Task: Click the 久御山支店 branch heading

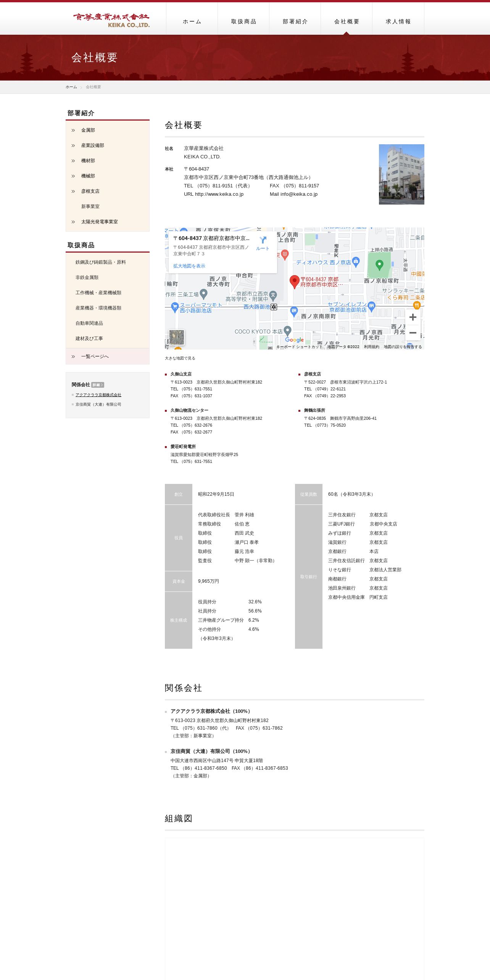Action: [x=181, y=374]
